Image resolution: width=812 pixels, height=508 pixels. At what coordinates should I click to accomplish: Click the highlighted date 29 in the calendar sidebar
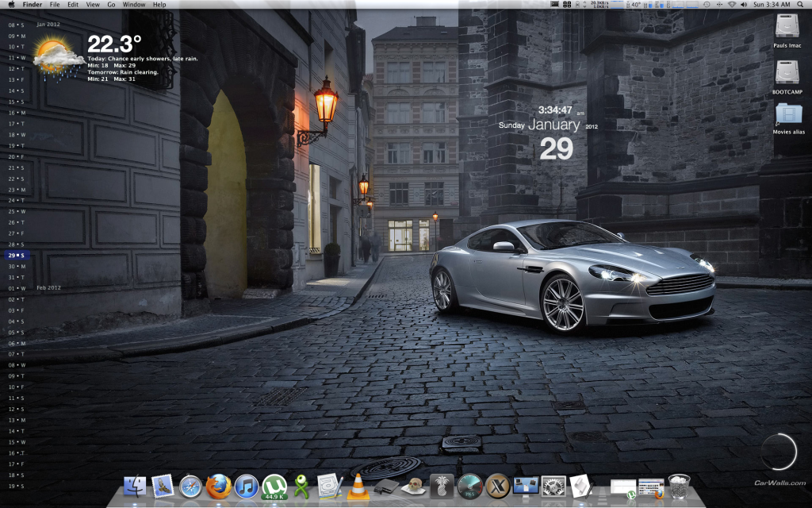(16, 256)
